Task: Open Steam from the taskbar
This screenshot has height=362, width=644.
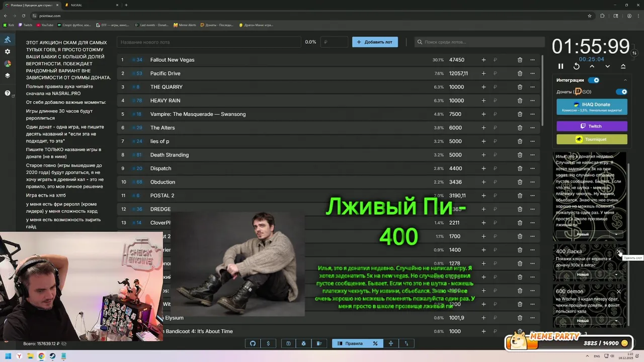Action: pos(52,356)
